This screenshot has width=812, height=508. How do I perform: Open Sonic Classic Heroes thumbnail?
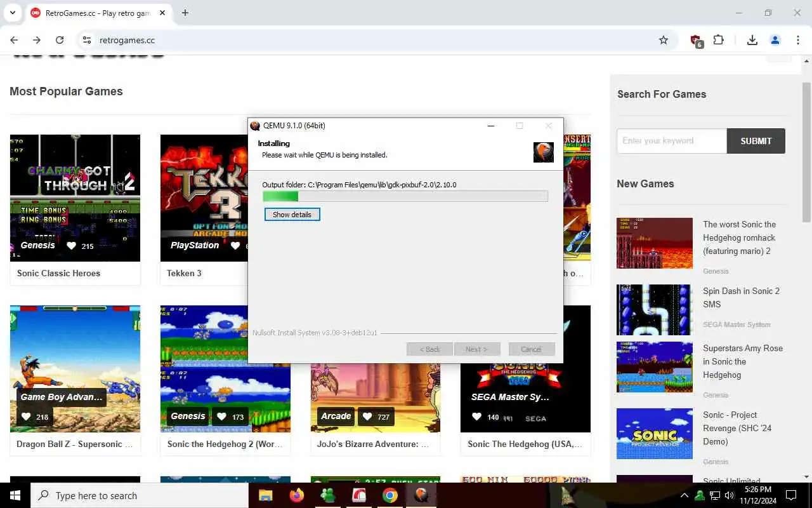click(75, 197)
